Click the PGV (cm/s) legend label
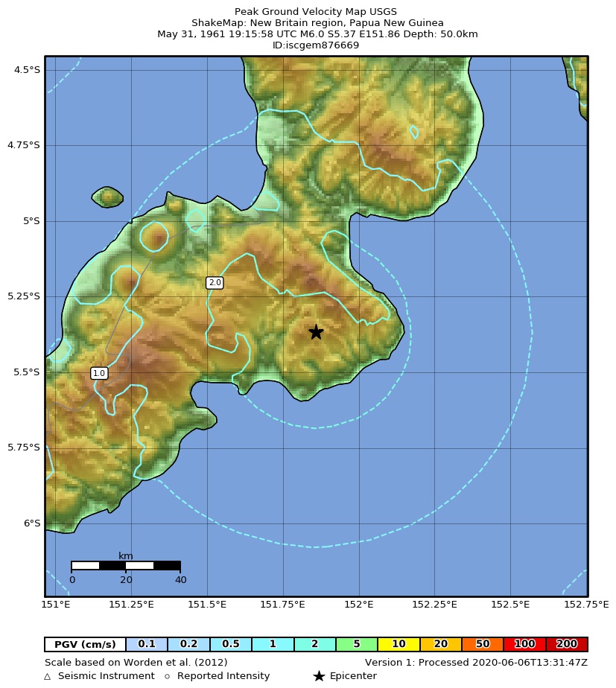 (x=85, y=644)
